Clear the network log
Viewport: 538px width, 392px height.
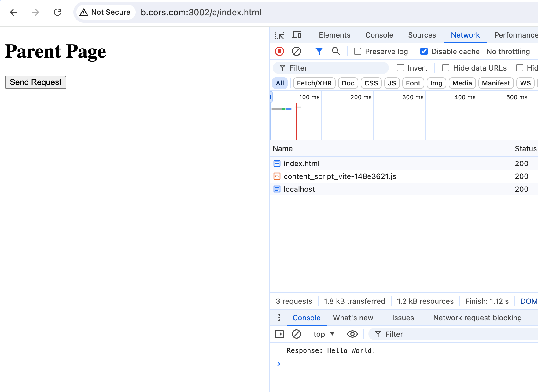pyautogui.click(x=296, y=51)
